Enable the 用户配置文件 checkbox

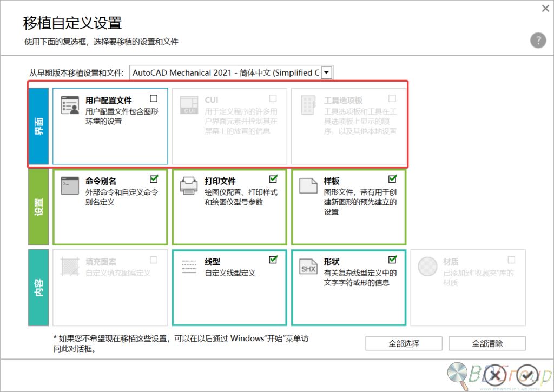(154, 98)
